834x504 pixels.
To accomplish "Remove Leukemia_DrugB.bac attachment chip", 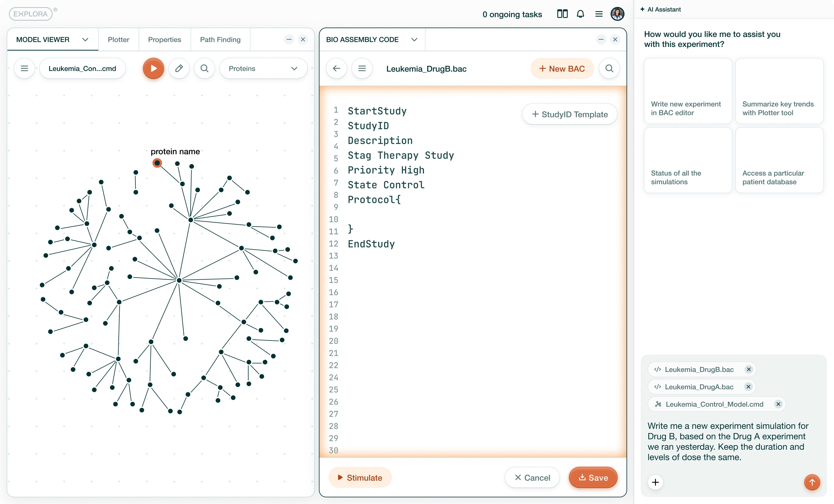I will [749, 369].
